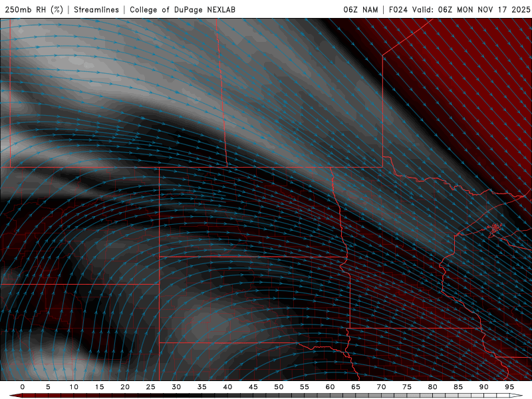Click the "5" value on color scale
The height and width of the screenshot is (399, 532).
[48, 387]
